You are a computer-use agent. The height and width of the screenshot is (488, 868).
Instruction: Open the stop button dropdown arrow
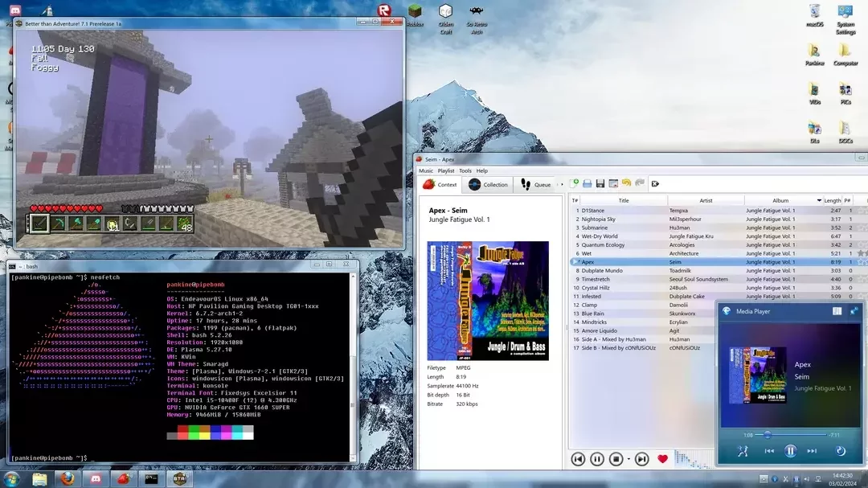point(628,459)
